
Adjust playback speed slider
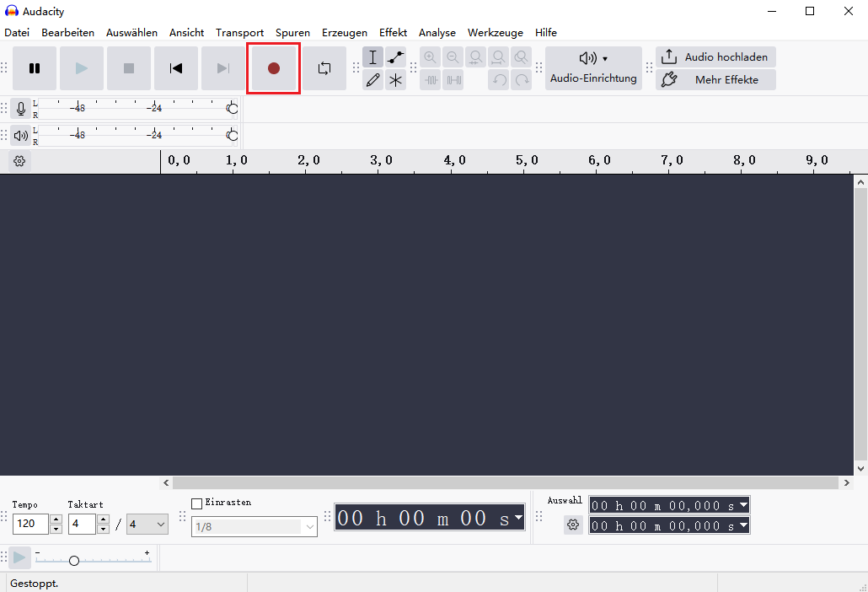tap(74, 561)
